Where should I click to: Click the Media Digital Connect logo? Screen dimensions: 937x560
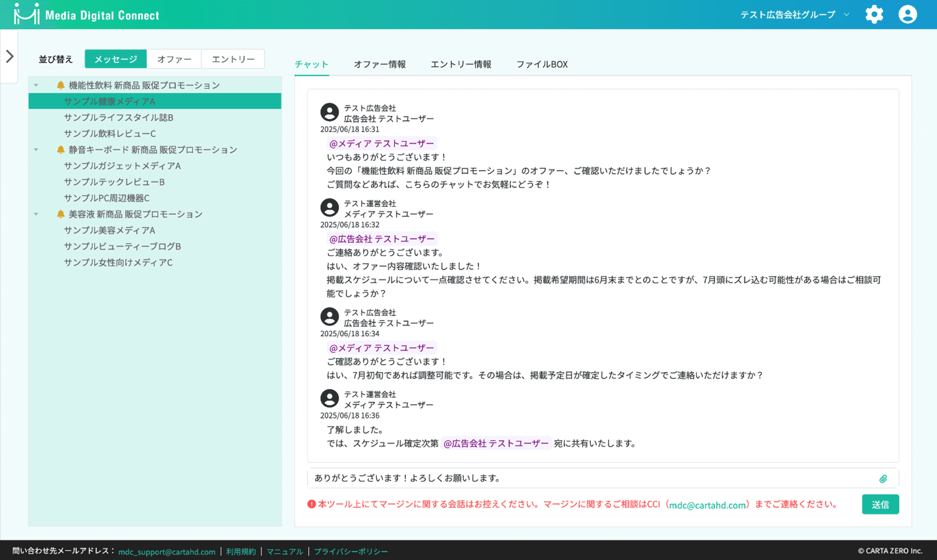pyautogui.click(x=86, y=15)
